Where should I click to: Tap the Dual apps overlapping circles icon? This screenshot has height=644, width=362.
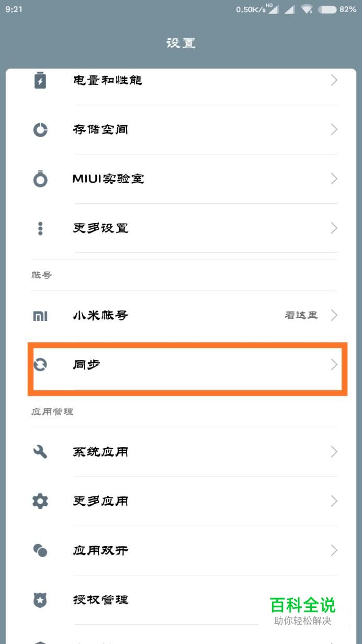tap(40, 550)
